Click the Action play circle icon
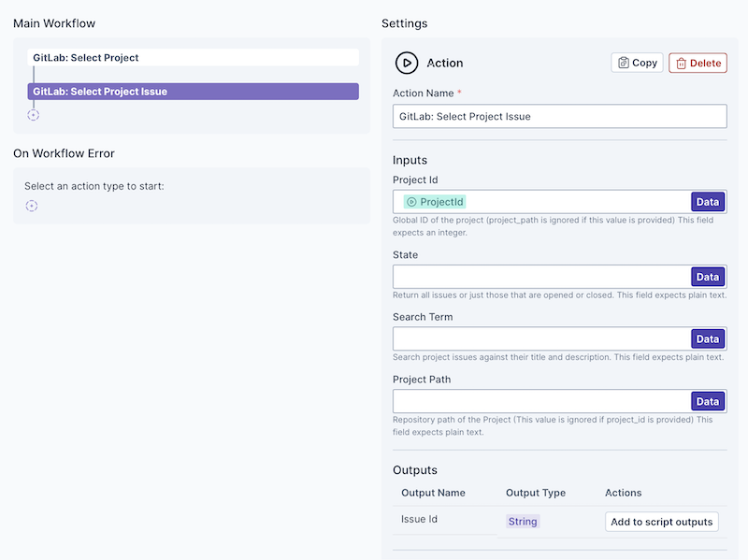The image size is (748, 560). (407, 63)
